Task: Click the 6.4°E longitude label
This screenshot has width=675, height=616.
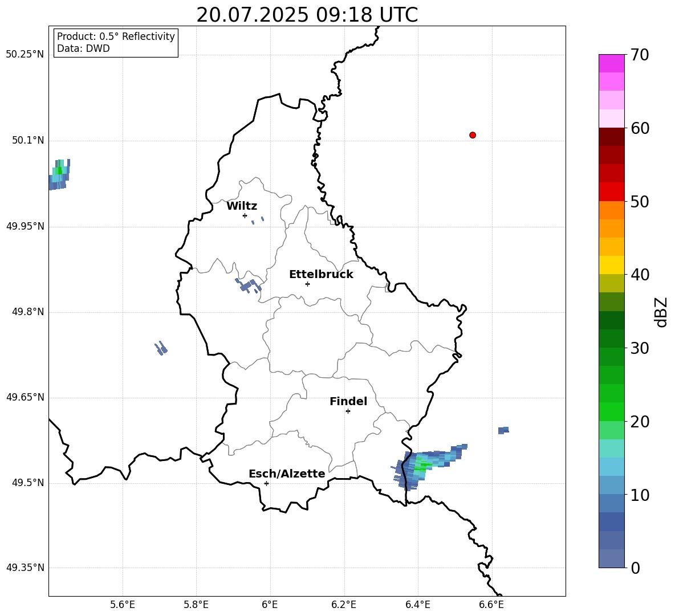Action: pyautogui.click(x=417, y=605)
